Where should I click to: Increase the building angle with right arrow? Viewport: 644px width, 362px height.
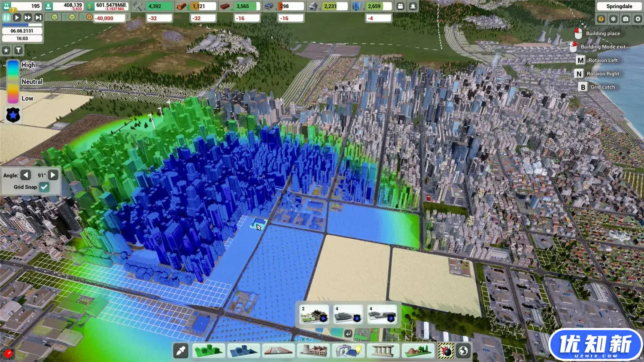click(53, 175)
